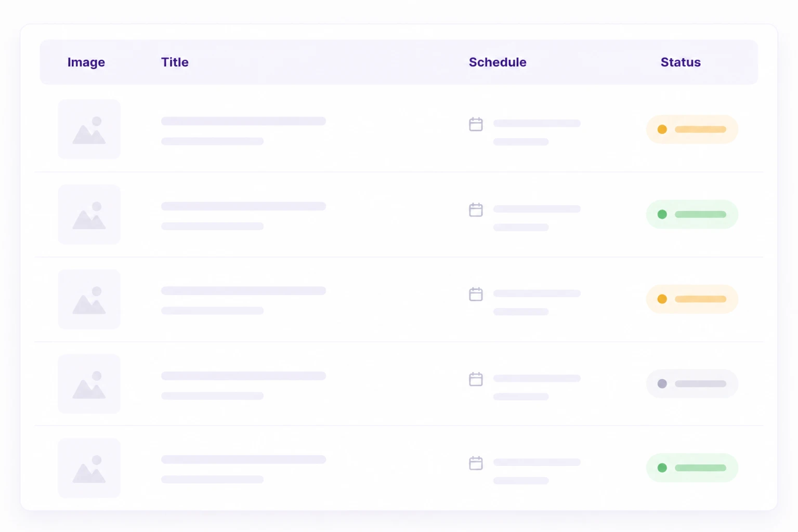Click the green status badge in second row
The height and width of the screenshot is (532, 798).
pyautogui.click(x=692, y=214)
